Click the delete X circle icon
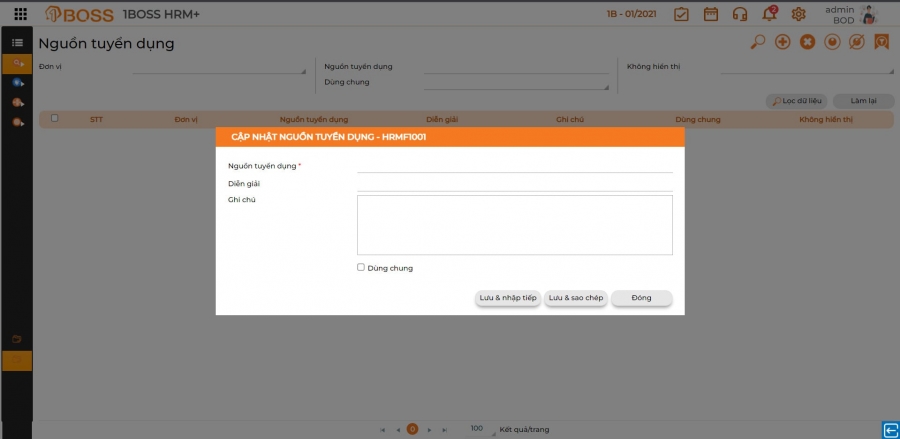 (807, 42)
